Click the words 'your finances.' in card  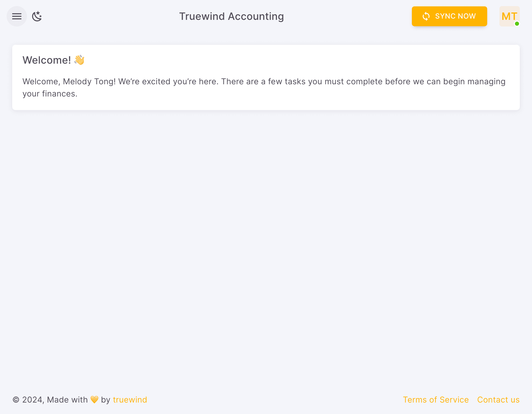[50, 94]
